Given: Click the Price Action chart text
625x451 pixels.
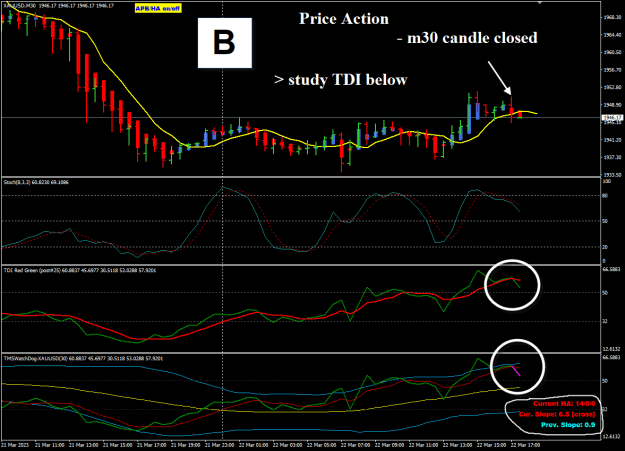Looking at the screenshot, I should click(344, 19).
